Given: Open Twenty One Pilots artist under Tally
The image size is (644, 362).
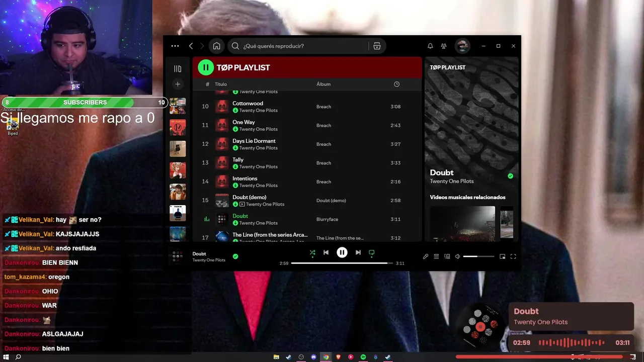Looking at the screenshot, I should 258,166.
